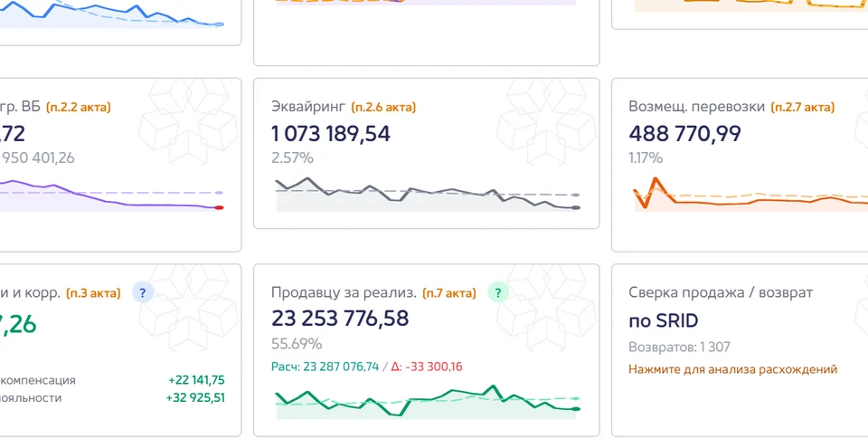Click the green question mark help icon

pyautogui.click(x=497, y=292)
